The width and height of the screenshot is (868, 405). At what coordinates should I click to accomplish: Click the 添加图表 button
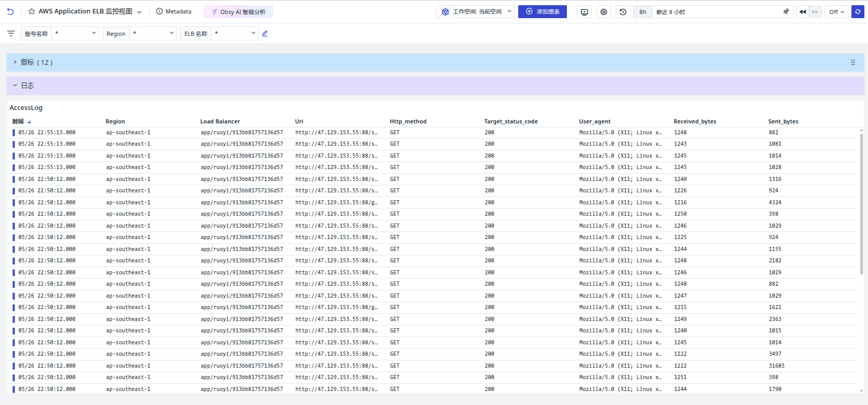coord(543,12)
